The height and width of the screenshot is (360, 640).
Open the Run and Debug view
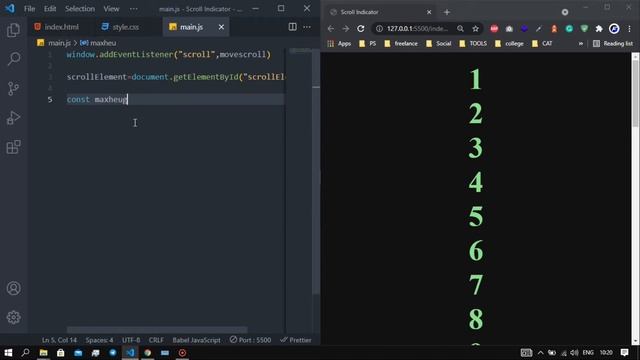coord(13,118)
